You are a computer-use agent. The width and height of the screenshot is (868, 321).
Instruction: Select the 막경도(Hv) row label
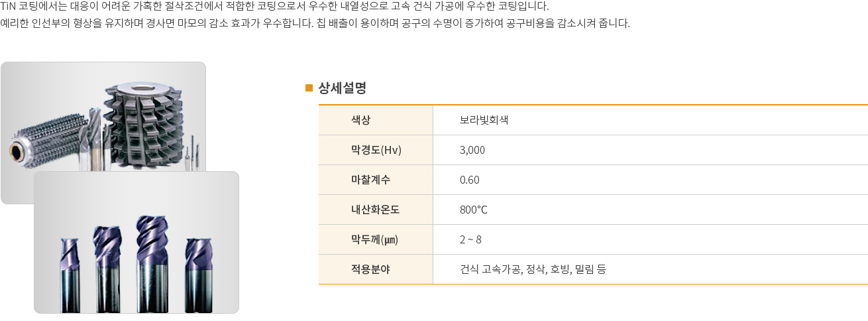(376, 150)
